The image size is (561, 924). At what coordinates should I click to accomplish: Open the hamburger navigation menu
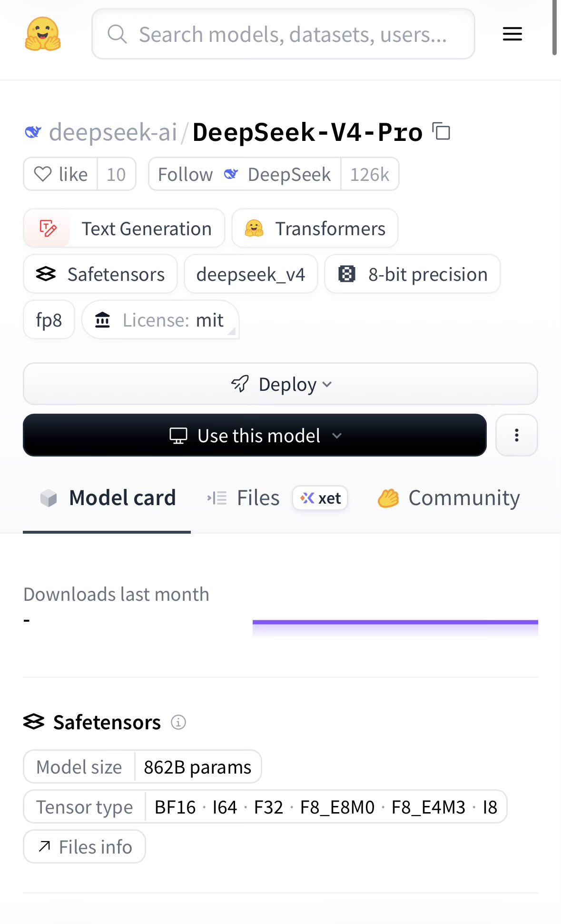point(512,34)
